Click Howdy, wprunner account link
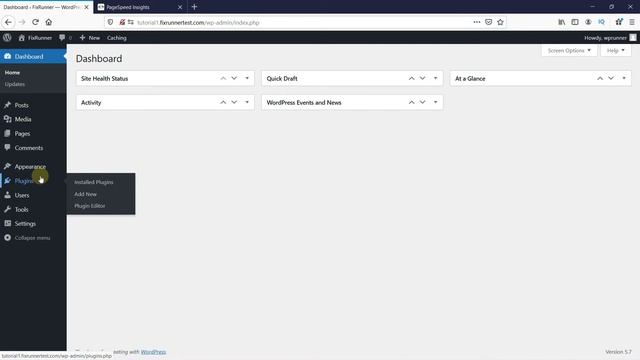 pos(605,38)
